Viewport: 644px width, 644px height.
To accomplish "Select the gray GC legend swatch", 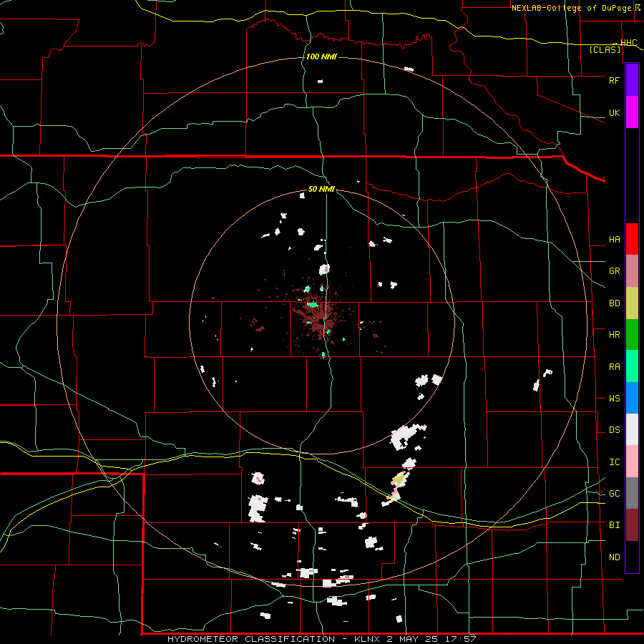I will point(632,493).
